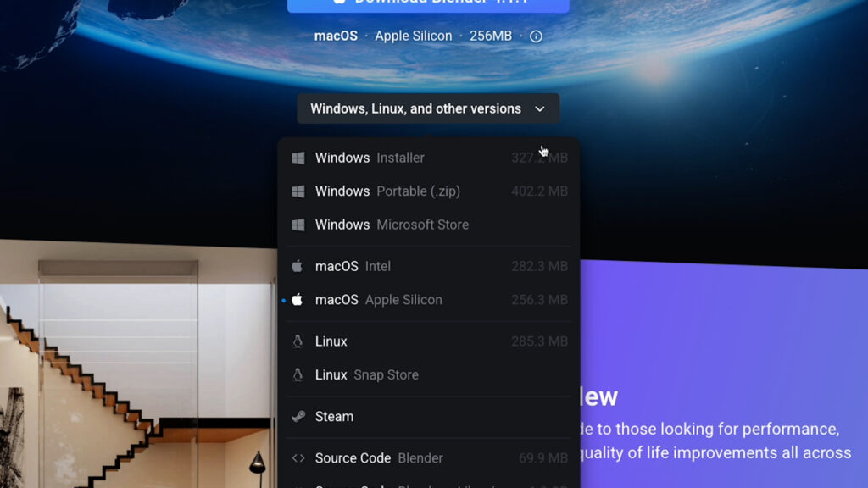Click the 69.9 MB size text

click(x=543, y=458)
